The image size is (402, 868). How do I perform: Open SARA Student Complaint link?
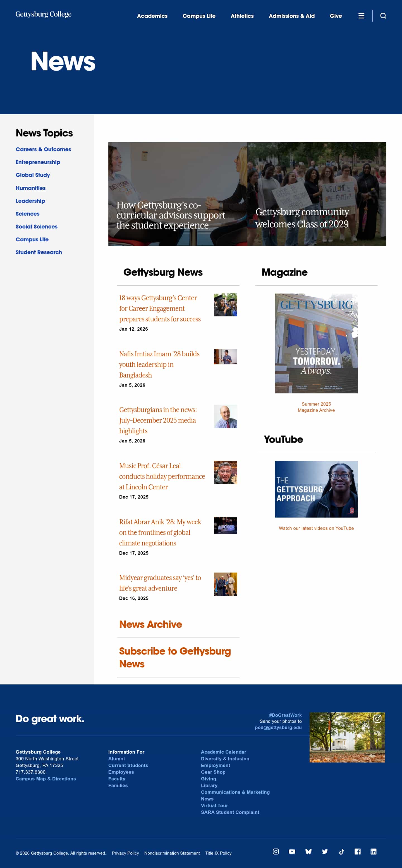[230, 812]
